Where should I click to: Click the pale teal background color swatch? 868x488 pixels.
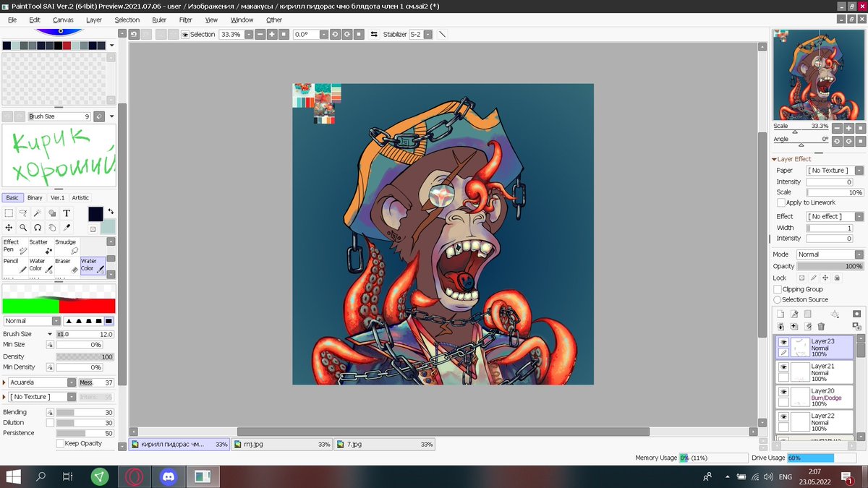click(108, 226)
